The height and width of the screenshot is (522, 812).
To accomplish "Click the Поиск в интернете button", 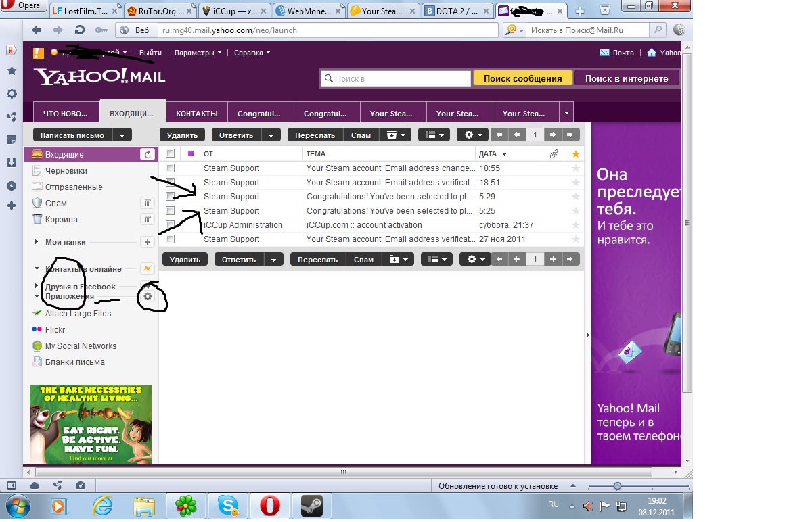I will 627,78.
